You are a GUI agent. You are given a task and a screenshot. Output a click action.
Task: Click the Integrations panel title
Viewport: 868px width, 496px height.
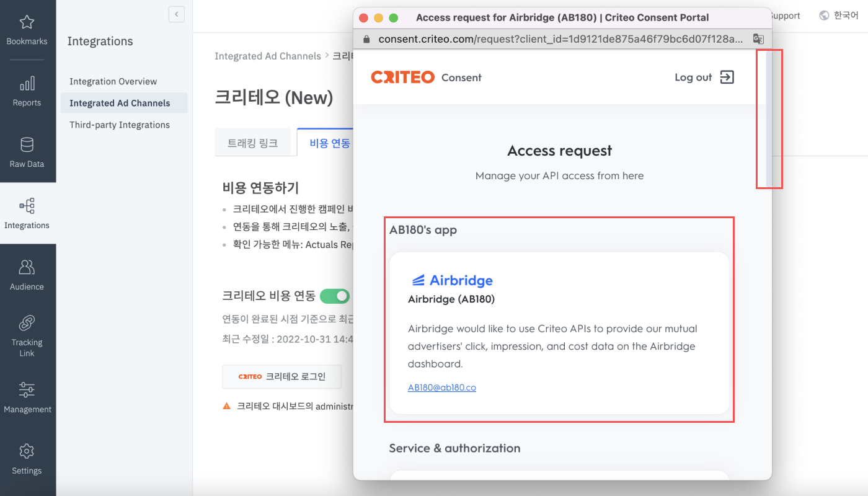coord(100,42)
